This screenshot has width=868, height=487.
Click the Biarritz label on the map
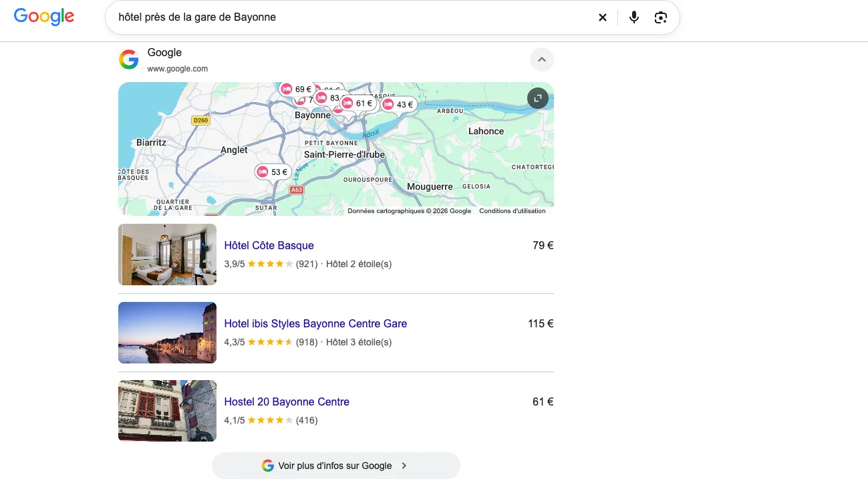point(151,142)
